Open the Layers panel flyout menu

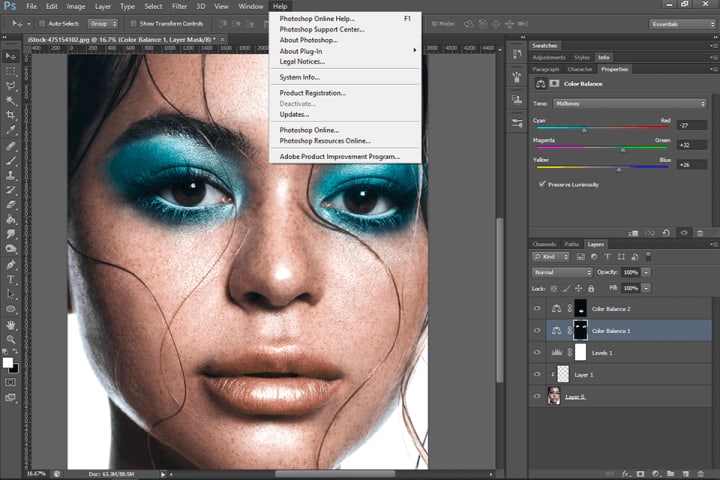[x=713, y=244]
